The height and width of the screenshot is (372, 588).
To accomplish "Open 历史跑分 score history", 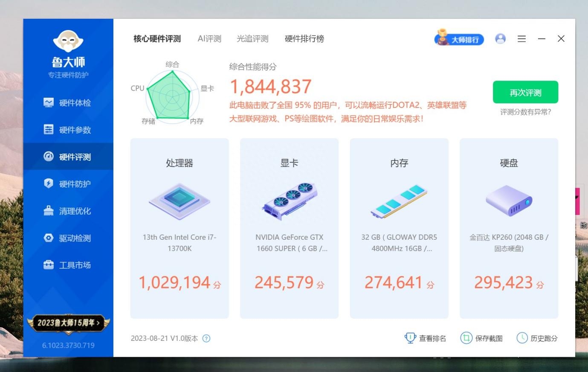I will 537,338.
